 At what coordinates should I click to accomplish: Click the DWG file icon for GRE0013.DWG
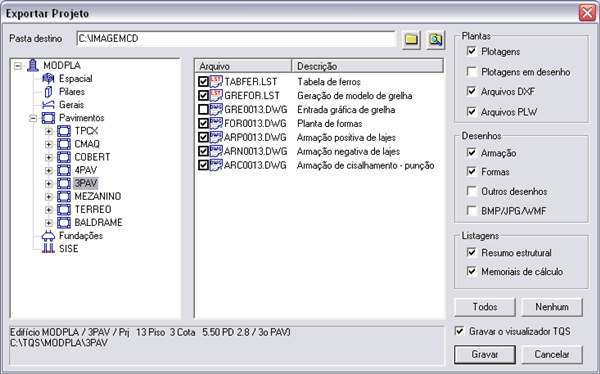[x=216, y=109]
